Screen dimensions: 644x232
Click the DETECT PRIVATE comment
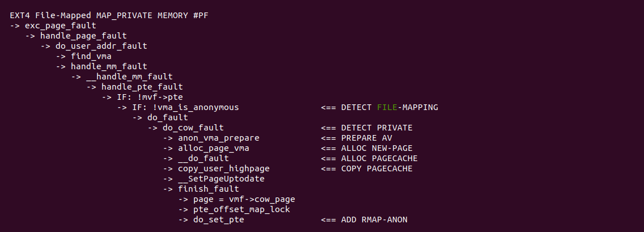pos(376,128)
